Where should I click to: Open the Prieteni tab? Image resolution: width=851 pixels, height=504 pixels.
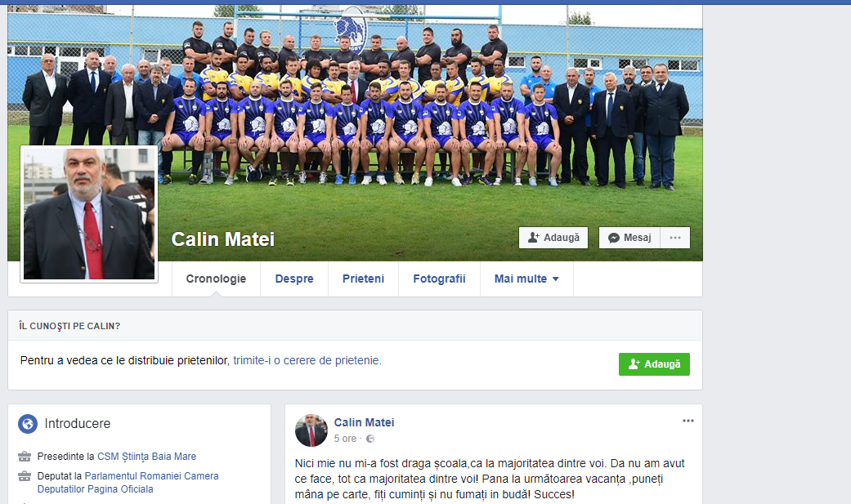pyautogui.click(x=363, y=279)
